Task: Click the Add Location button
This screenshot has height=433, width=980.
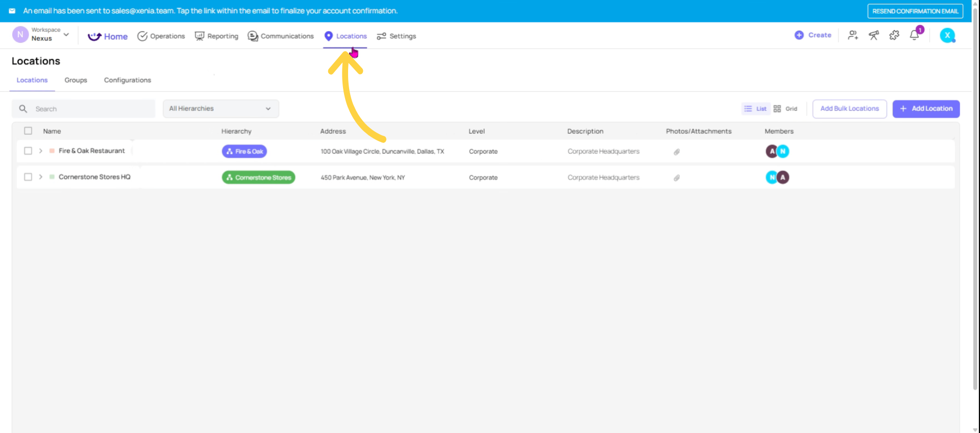Action: [x=925, y=109]
